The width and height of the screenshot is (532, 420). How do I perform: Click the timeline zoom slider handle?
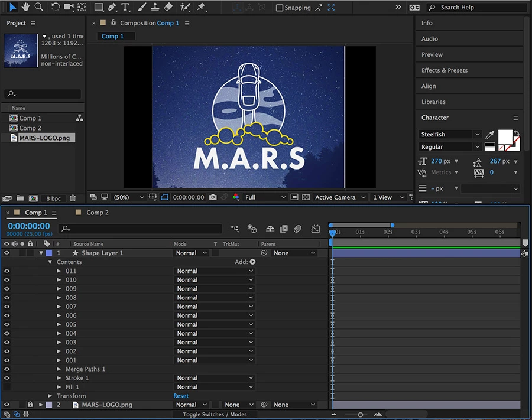[x=361, y=414]
